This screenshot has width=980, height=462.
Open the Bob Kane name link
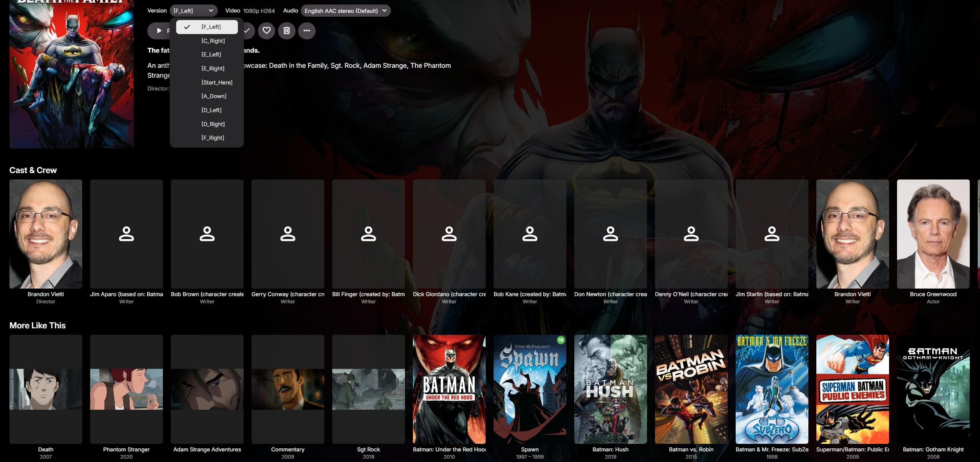(x=530, y=294)
